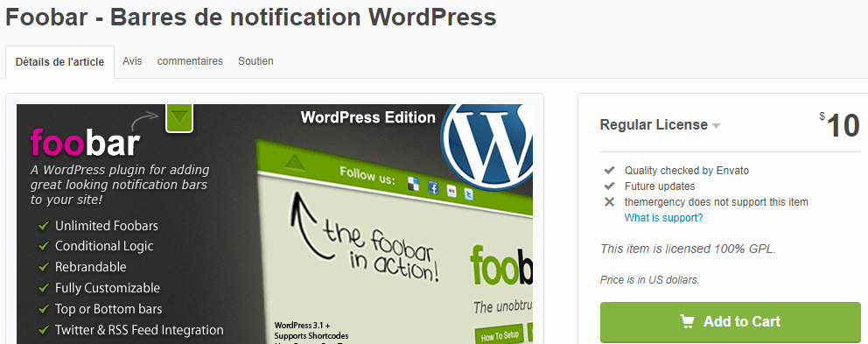
Task: Click the page title Foobar - Barres de notification WordPress
Action: [x=251, y=18]
